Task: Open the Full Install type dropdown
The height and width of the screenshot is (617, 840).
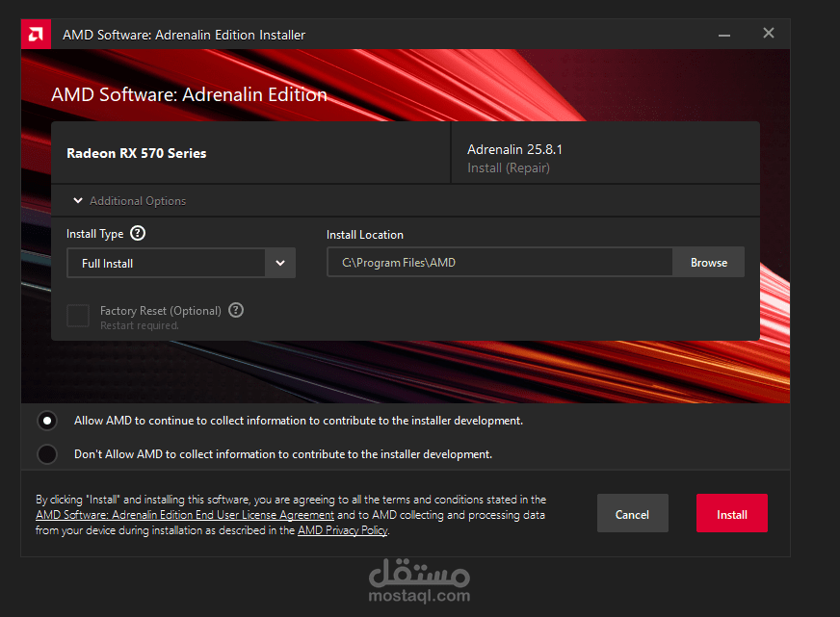Action: click(x=181, y=263)
